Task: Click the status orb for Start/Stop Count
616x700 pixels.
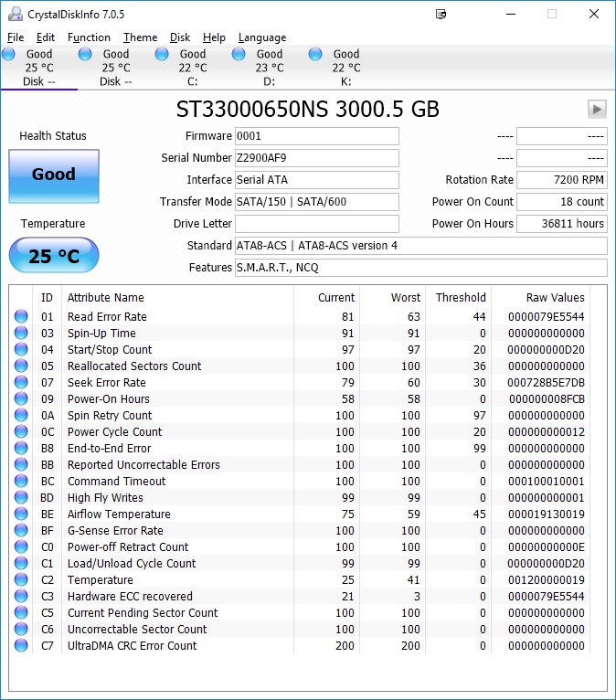Action: [x=21, y=350]
